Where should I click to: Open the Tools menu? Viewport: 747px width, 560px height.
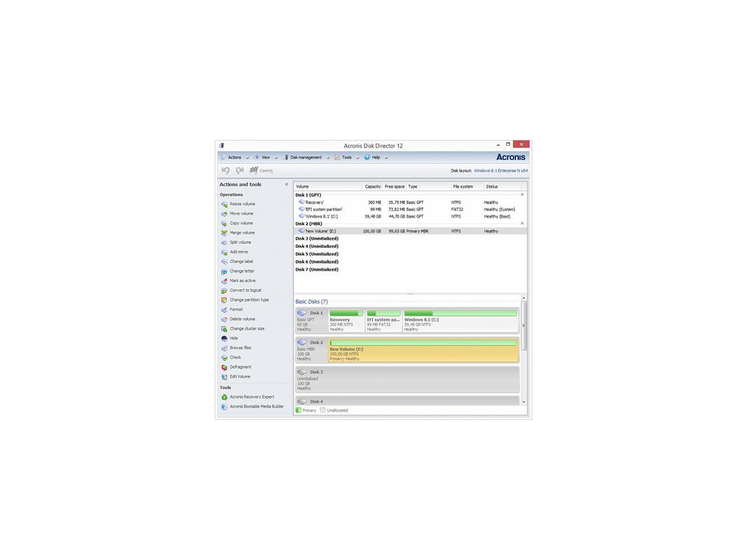tap(347, 157)
